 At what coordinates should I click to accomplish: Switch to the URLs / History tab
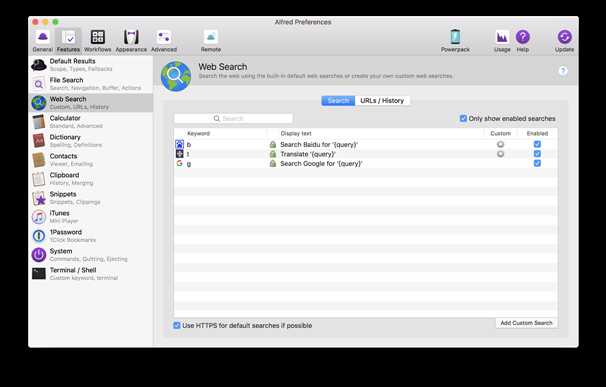coord(382,101)
